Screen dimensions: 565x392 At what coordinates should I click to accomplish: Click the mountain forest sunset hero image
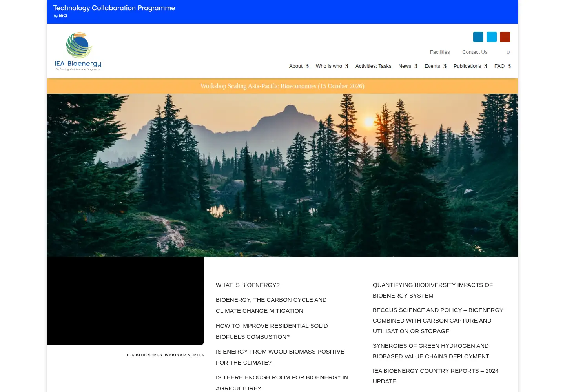point(282,175)
